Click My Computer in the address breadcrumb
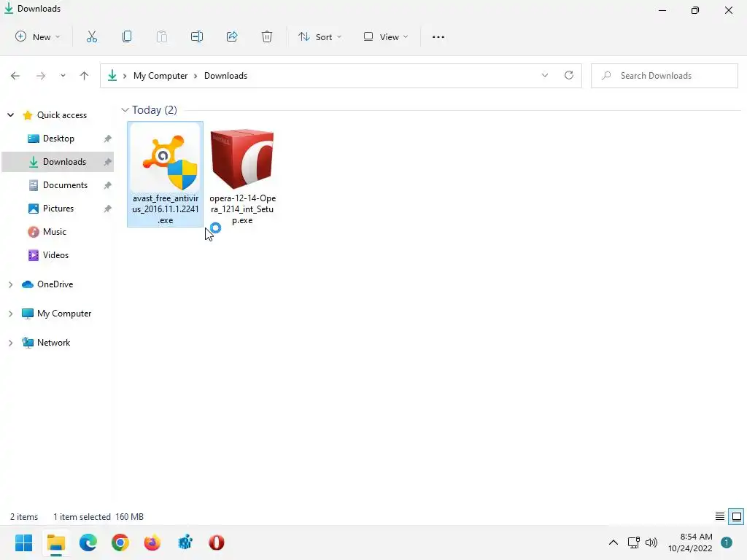Image resolution: width=747 pixels, height=560 pixels. pos(160,76)
